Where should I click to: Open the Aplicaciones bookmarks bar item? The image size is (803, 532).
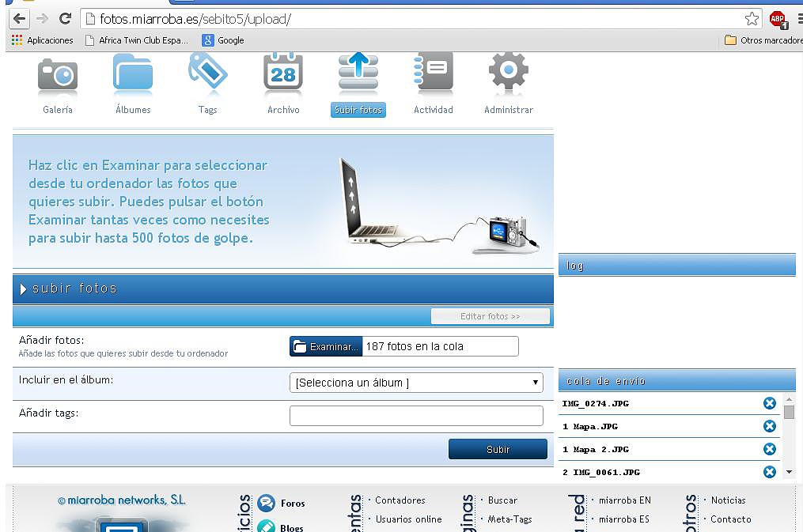coord(43,40)
